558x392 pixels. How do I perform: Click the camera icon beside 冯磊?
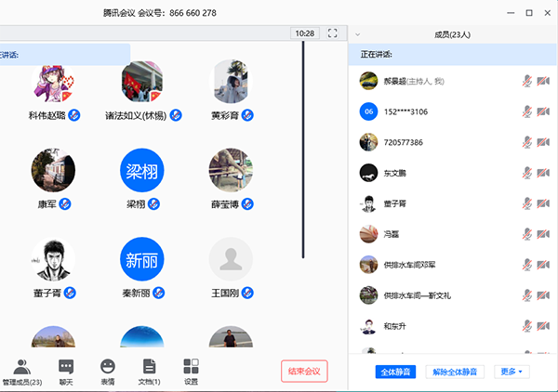pos(543,234)
